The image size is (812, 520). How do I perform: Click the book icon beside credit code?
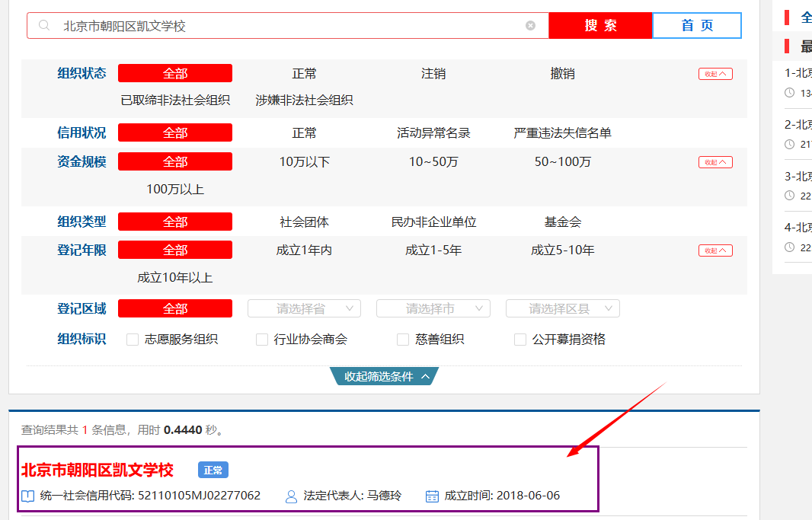click(28, 496)
